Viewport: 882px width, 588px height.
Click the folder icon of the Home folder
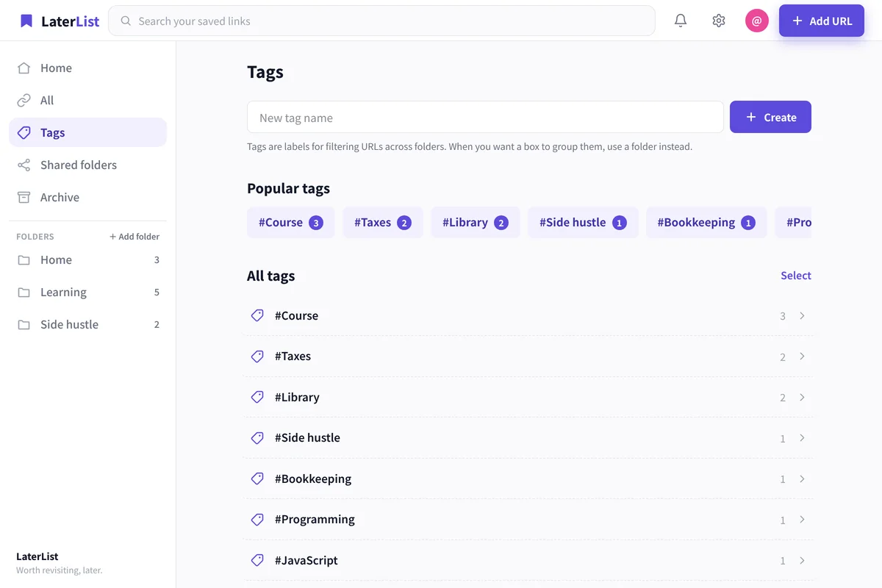[24, 260]
